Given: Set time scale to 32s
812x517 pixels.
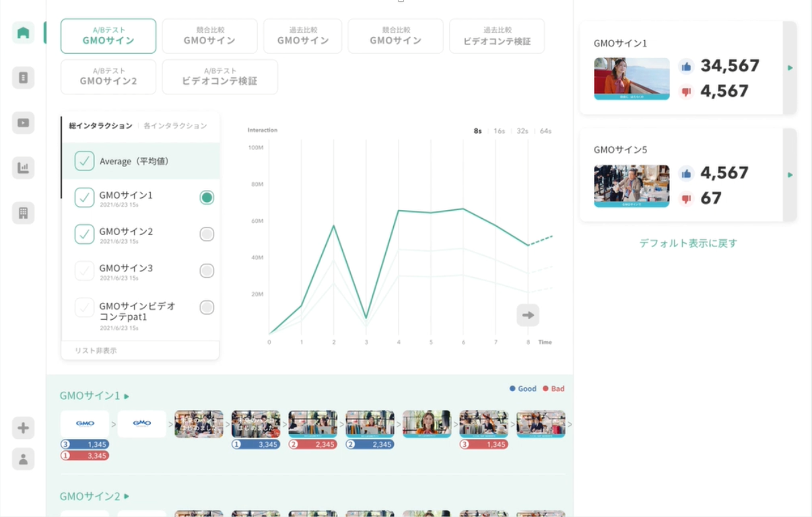Looking at the screenshot, I should (x=522, y=131).
